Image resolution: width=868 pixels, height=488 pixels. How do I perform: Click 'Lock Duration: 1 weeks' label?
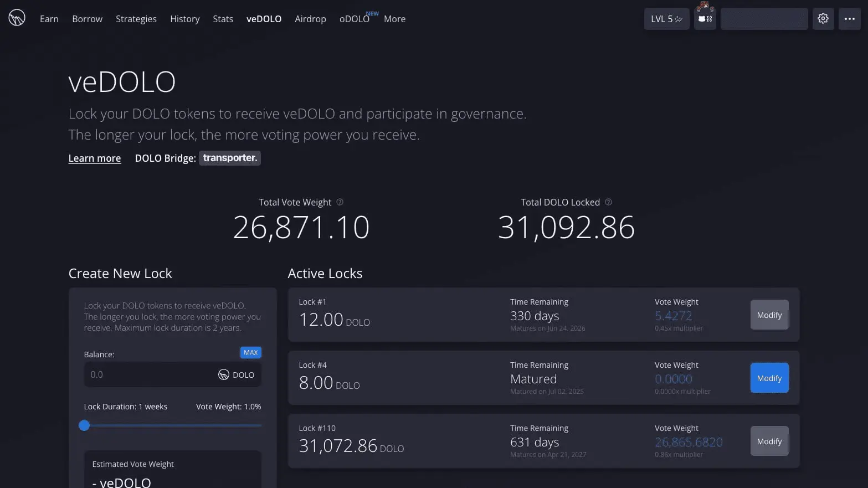click(125, 407)
